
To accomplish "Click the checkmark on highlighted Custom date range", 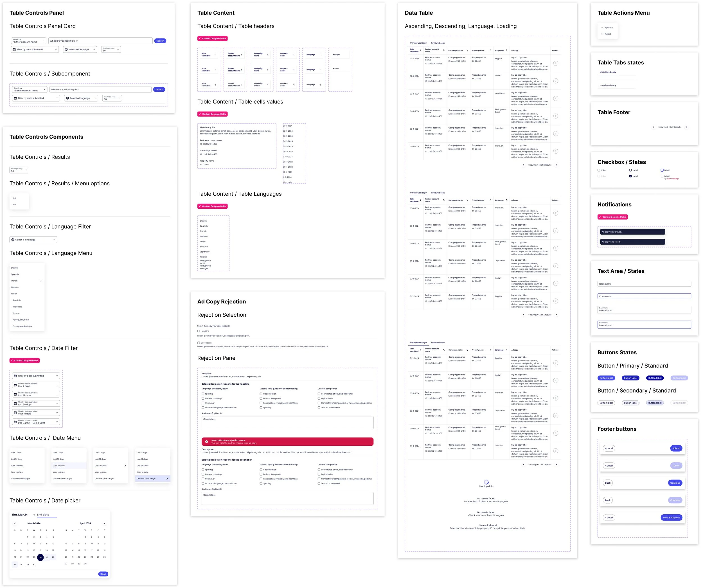I will coord(167,479).
